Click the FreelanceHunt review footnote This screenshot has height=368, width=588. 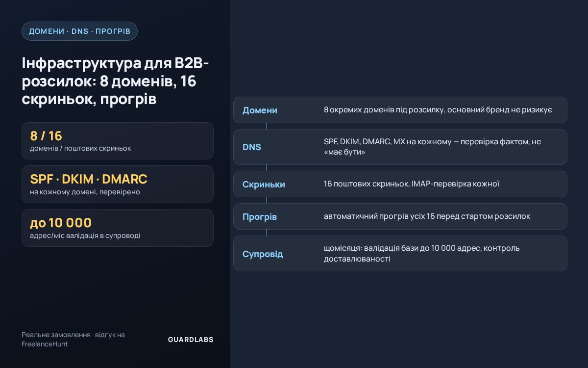click(x=73, y=340)
